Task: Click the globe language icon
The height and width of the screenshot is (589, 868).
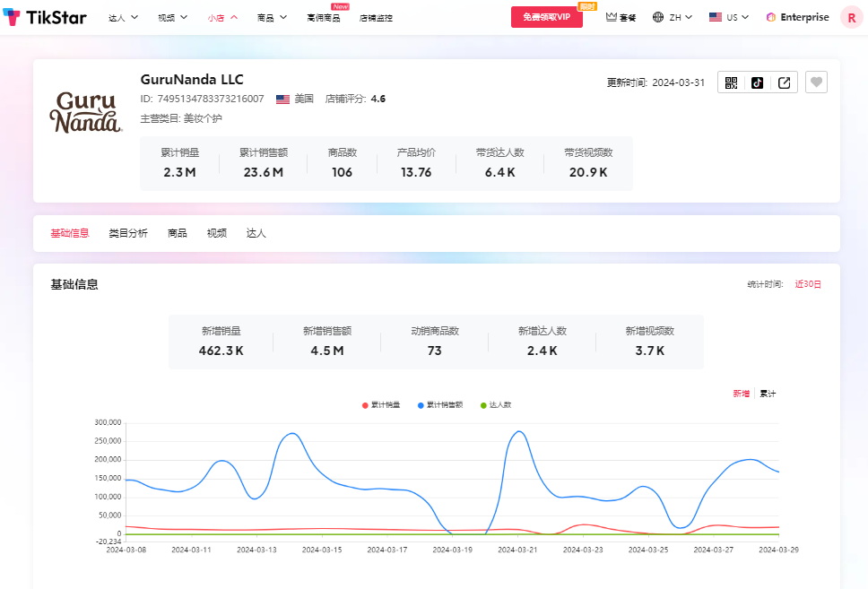Action: coord(657,17)
